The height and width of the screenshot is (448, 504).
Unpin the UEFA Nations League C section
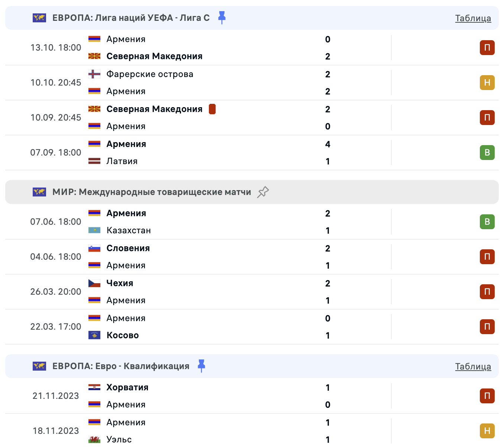[222, 17]
